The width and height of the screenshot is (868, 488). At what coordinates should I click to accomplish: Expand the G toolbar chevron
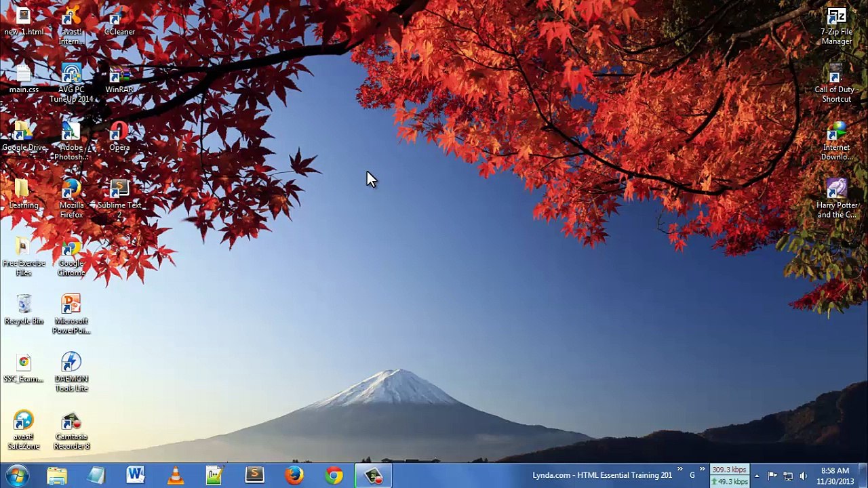[702, 470]
